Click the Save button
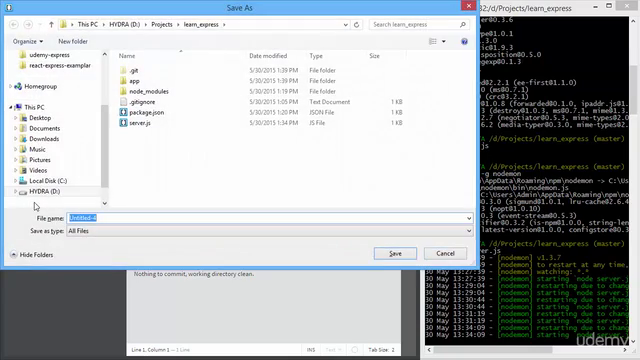 395,253
